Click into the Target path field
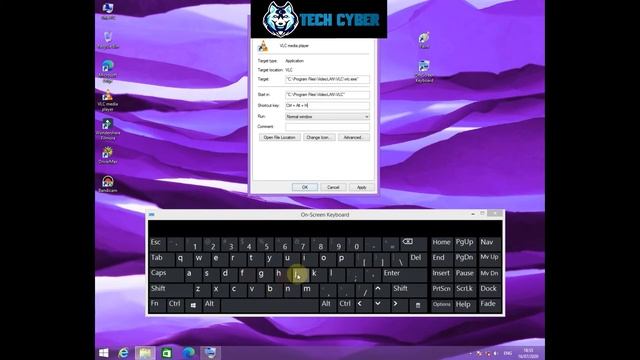Screen dimensions: 640x360 327,79
